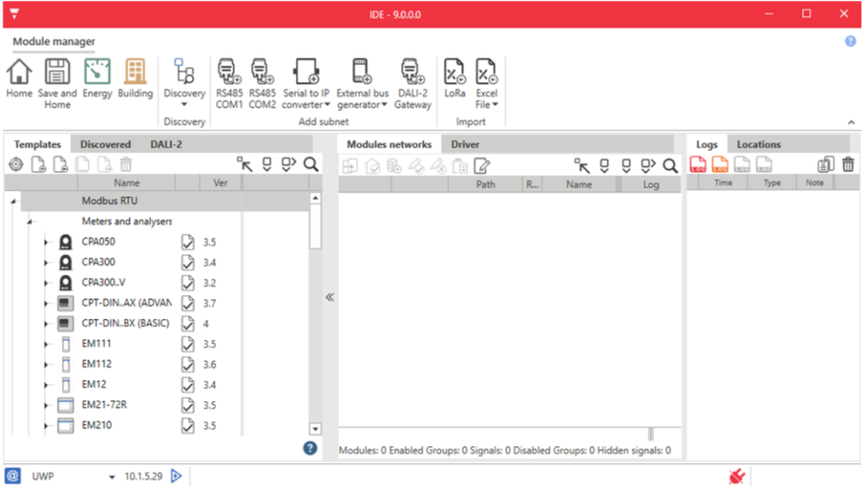Go to Home in the ribbon

coord(19,78)
